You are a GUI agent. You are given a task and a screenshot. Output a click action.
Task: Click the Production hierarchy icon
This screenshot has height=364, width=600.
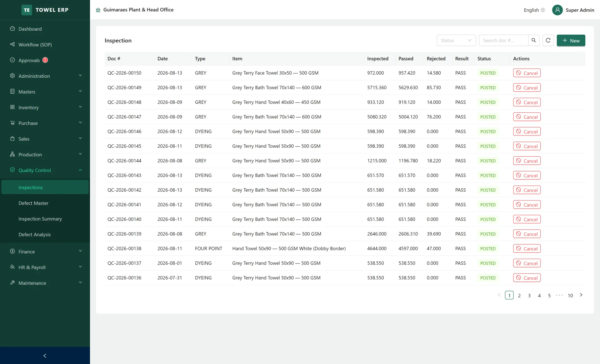[x=12, y=154]
